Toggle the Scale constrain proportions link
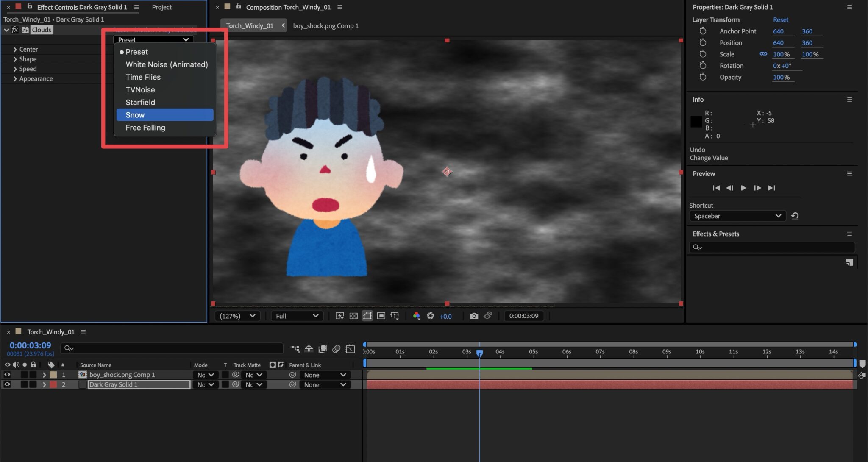The height and width of the screenshot is (462, 868). click(763, 54)
